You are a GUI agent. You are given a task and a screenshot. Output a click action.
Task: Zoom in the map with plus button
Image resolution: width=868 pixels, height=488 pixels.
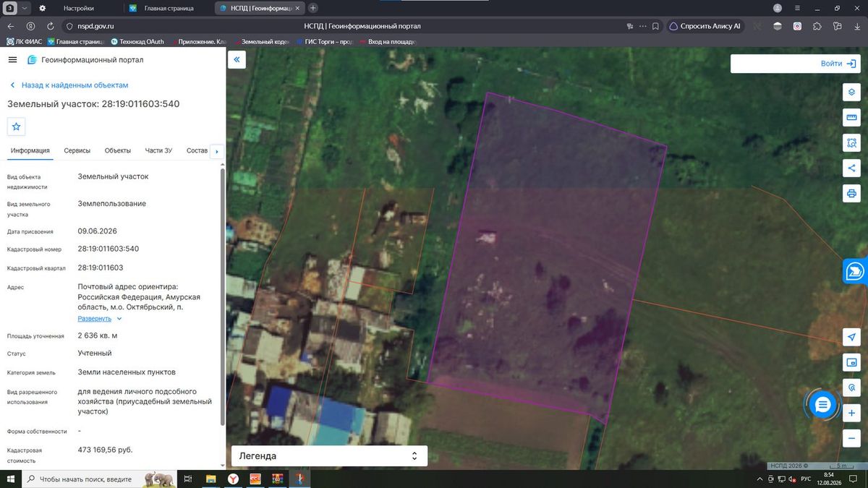pos(851,413)
